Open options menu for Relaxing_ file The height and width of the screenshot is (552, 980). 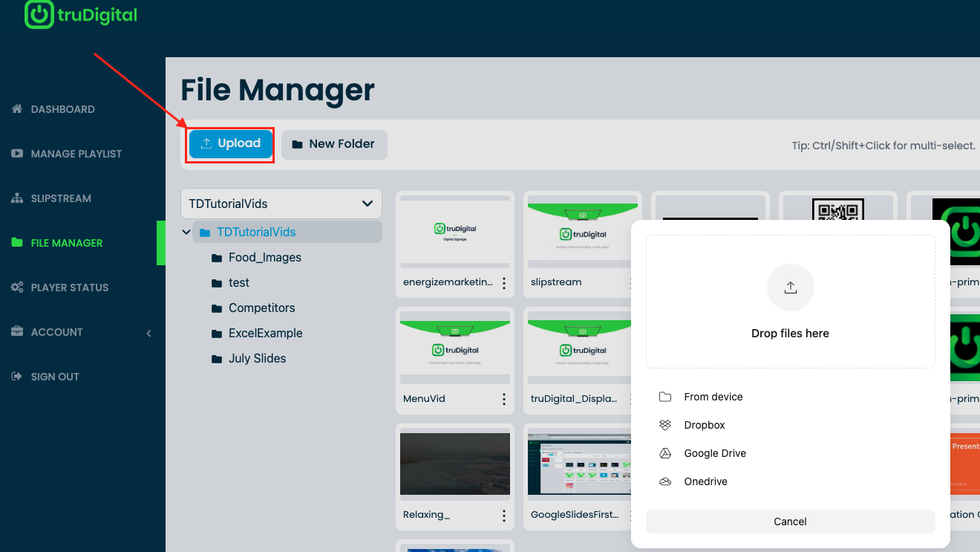pyautogui.click(x=504, y=516)
